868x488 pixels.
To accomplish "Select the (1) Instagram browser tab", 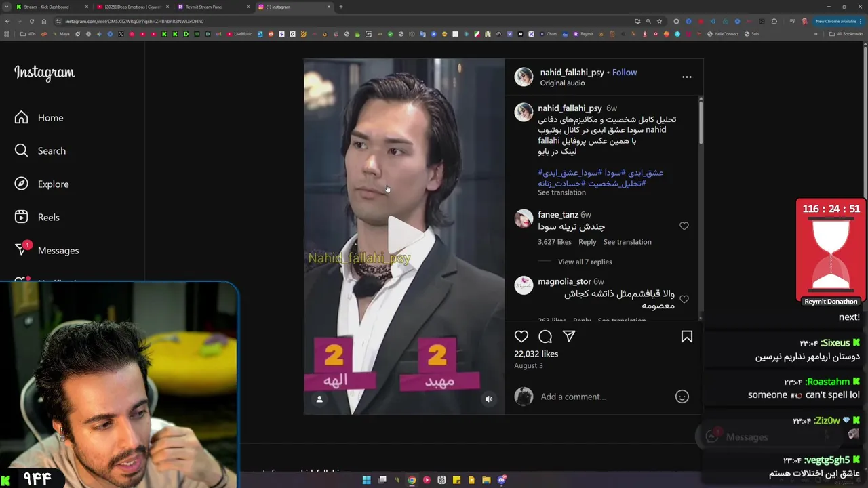I will (293, 7).
